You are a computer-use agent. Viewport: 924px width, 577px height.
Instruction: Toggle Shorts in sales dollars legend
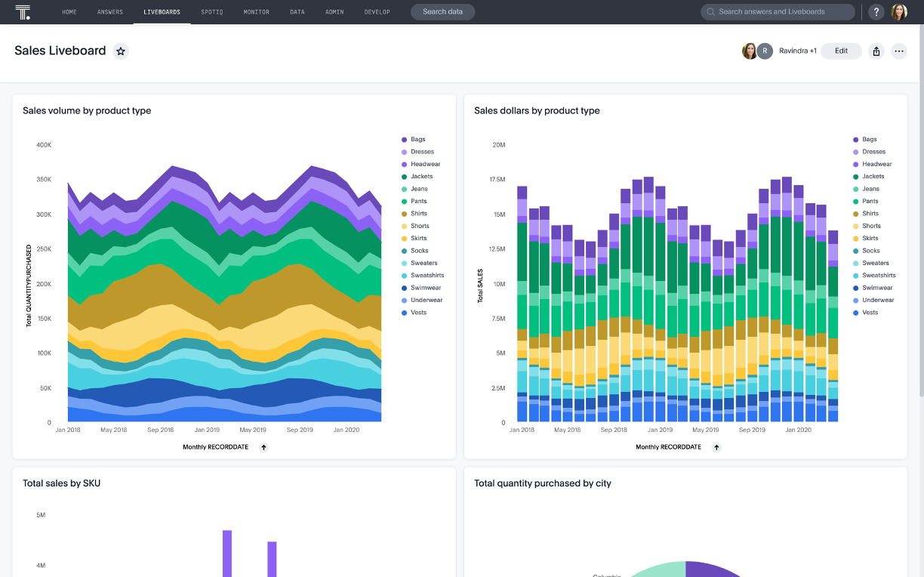(x=867, y=226)
